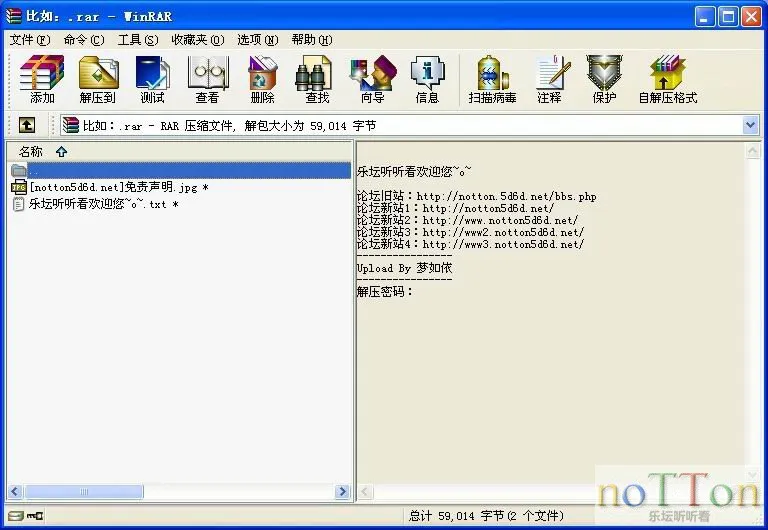Screen dimensions: 768x530
Task: Click the 自解压格式 (SFX) icon
Action: coord(667,79)
